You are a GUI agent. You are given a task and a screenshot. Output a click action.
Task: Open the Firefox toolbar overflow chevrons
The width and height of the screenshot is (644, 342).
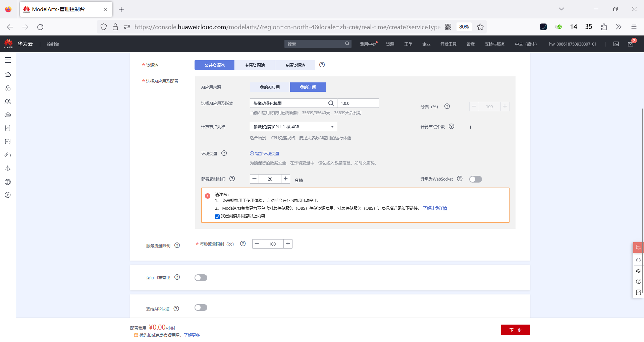[619, 27]
